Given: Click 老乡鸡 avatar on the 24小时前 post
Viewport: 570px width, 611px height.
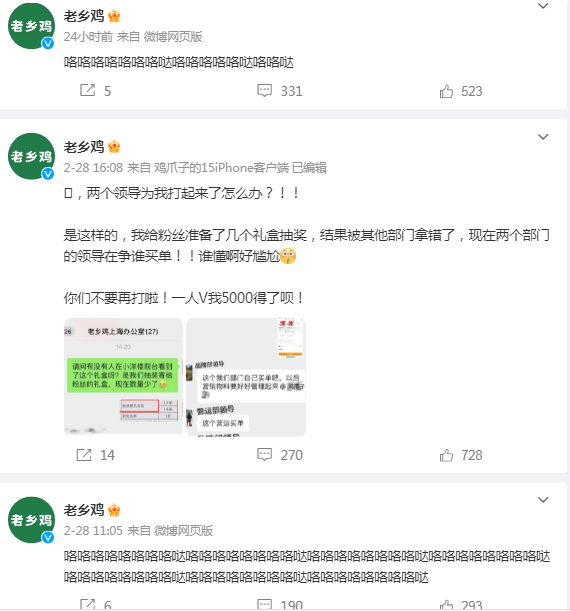Looking at the screenshot, I should click(x=31, y=26).
